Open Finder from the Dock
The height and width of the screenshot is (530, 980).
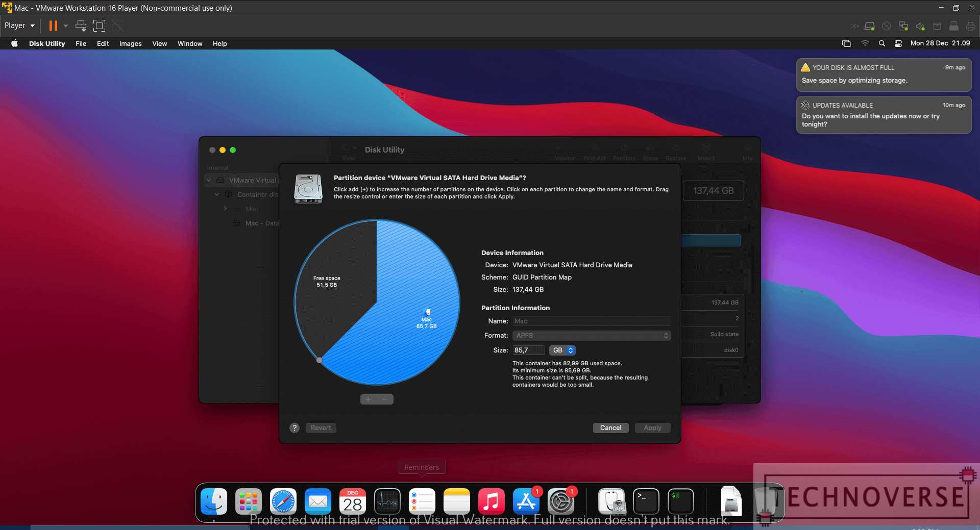pos(214,501)
